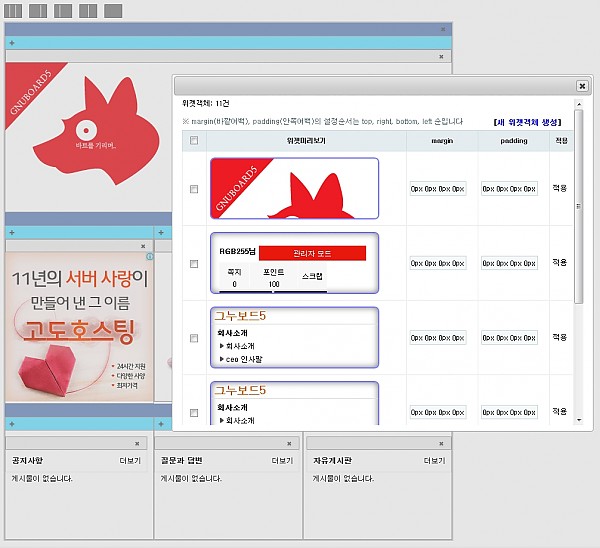Click the ad info icon on the 고도호스팅 banner

click(150, 256)
